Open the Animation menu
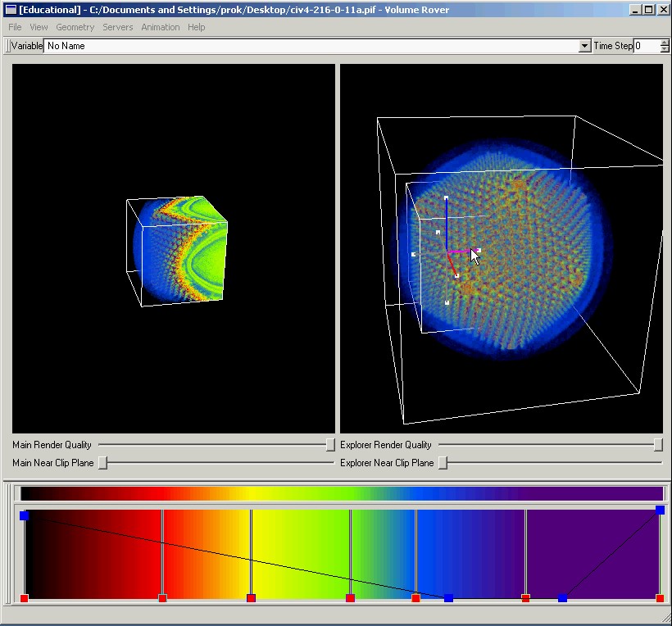672x626 pixels. tap(160, 27)
